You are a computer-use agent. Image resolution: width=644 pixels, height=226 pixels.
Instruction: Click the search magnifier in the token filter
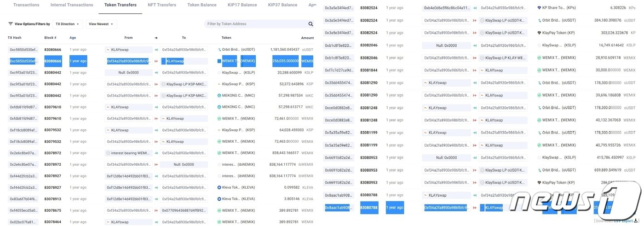(311, 24)
